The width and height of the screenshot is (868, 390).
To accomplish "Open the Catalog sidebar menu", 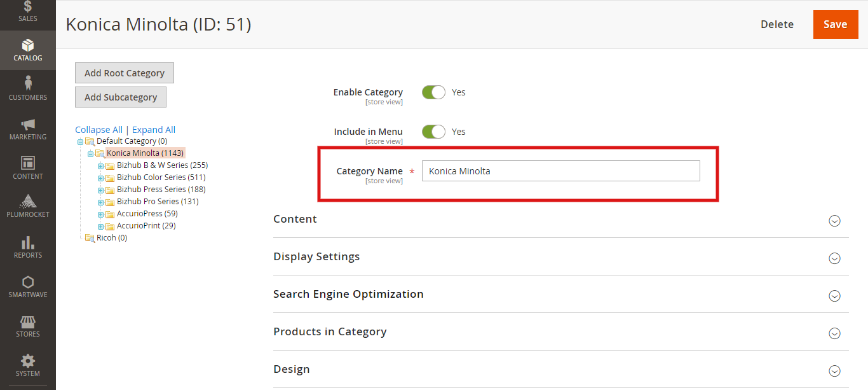I will pyautogui.click(x=27, y=50).
